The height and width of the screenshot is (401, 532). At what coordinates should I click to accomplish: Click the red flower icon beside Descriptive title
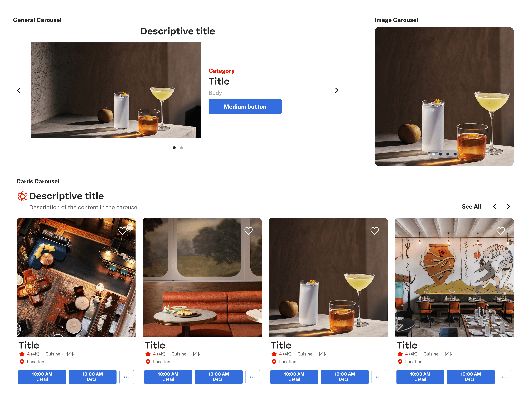pos(23,196)
